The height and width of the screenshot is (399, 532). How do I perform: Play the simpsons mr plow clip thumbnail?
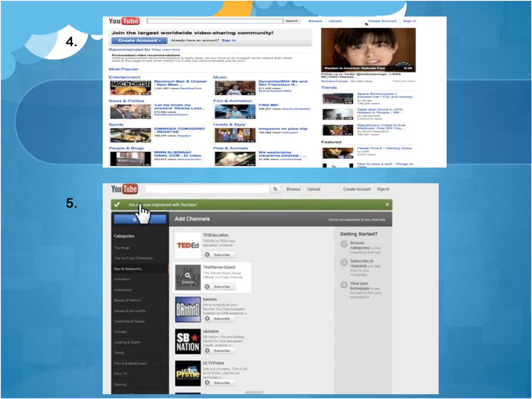coord(235,136)
